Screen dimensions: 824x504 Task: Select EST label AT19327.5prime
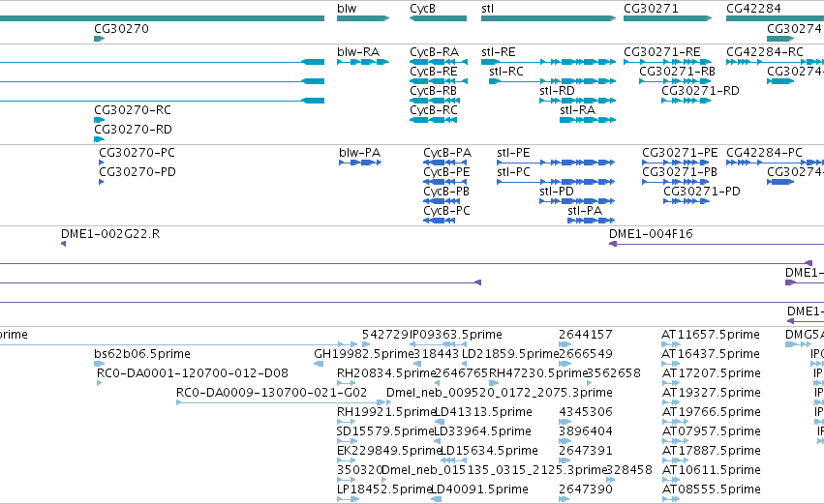[711, 393]
